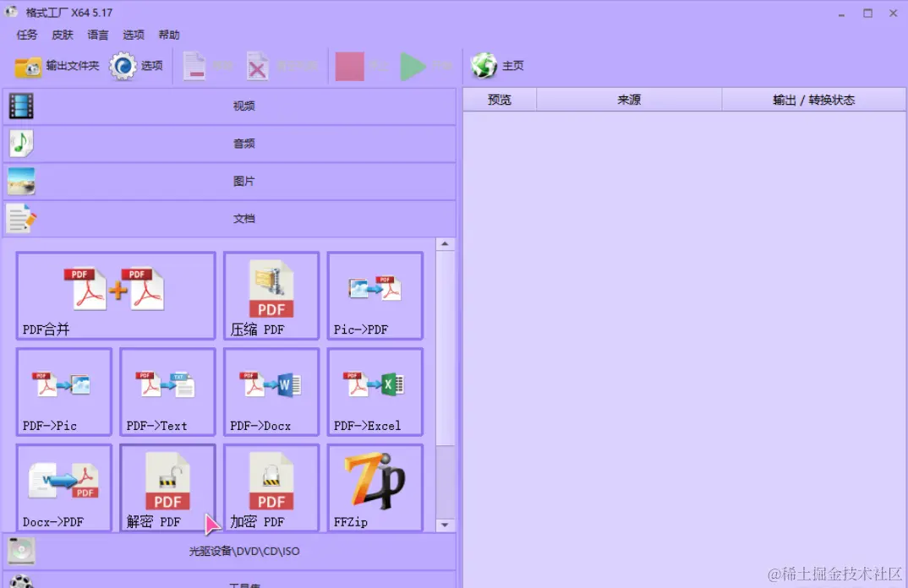Click the gear 选项 button in the toolbar
The image size is (908, 588).
coord(137,66)
